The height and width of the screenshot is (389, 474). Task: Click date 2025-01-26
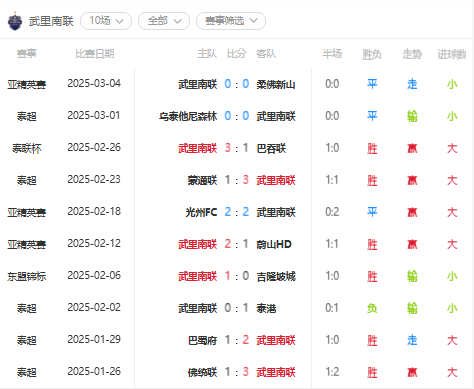coord(94,371)
